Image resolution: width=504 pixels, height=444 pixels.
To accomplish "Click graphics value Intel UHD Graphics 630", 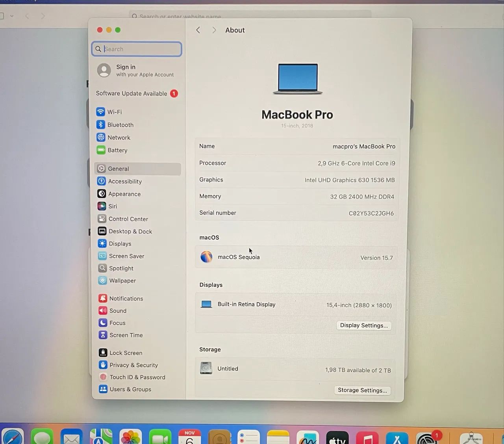I will [x=350, y=180].
